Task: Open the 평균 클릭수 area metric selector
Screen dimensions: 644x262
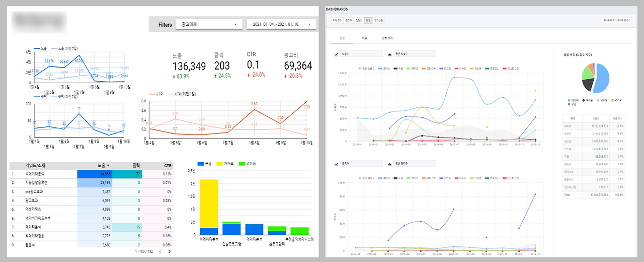Action: point(415,164)
